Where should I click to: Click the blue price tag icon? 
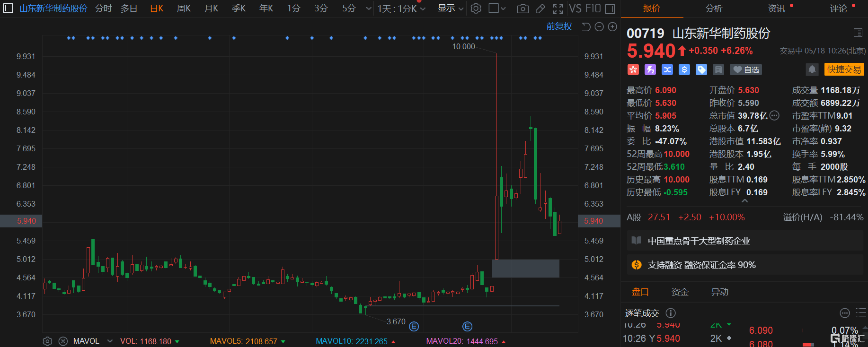click(x=701, y=70)
